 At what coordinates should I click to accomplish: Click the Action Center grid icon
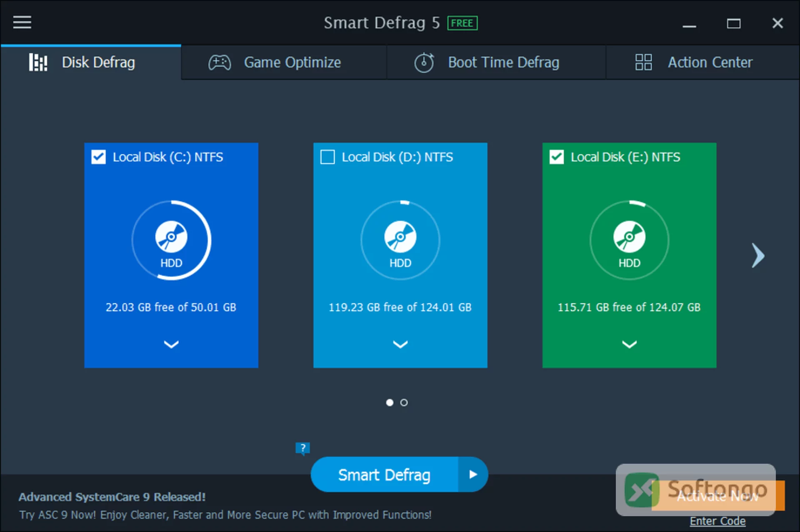click(x=643, y=62)
